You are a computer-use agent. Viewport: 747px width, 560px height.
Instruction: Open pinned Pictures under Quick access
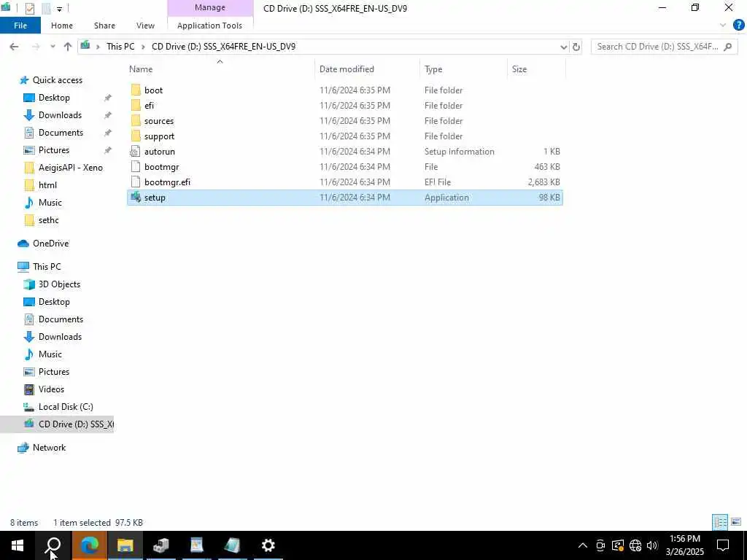click(x=54, y=150)
